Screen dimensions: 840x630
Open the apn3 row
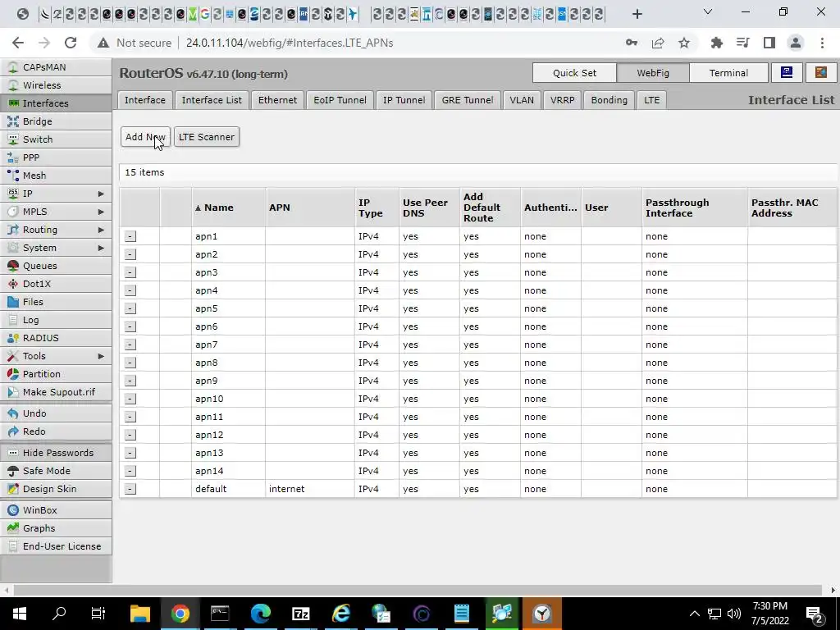pos(479,272)
